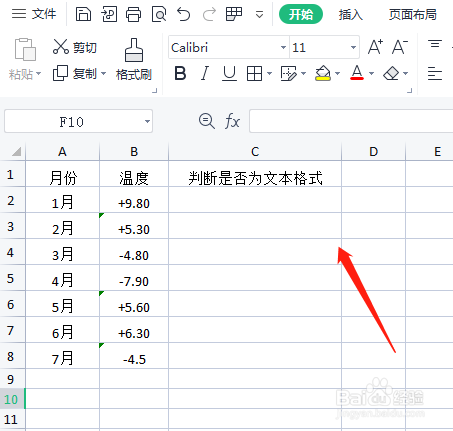Increase font size with A+ icon
This screenshot has width=453, height=431.
375,47
